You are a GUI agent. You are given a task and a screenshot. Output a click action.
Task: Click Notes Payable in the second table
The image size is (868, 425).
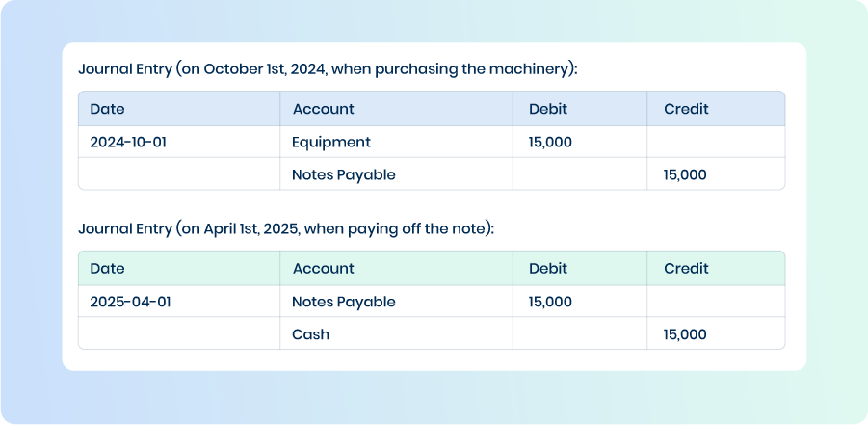[x=344, y=302]
